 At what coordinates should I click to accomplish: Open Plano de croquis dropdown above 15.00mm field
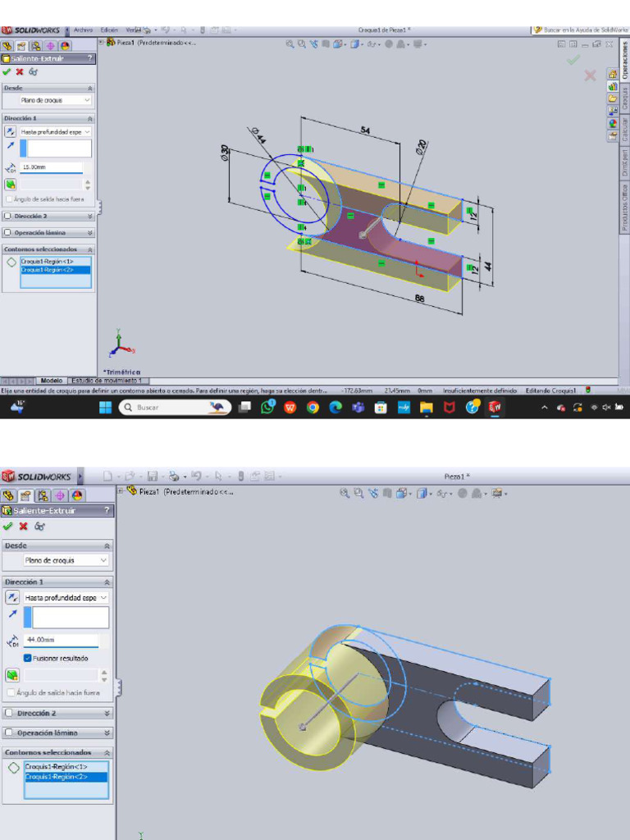point(57,100)
